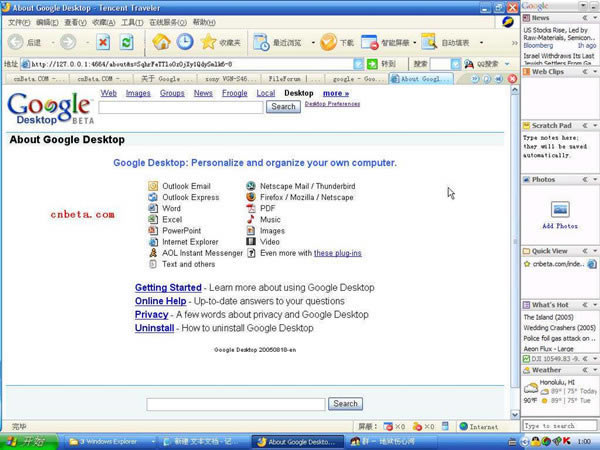Click the page scrollbar up arrow
Viewport: 600px width, 450px height.
click(x=515, y=90)
